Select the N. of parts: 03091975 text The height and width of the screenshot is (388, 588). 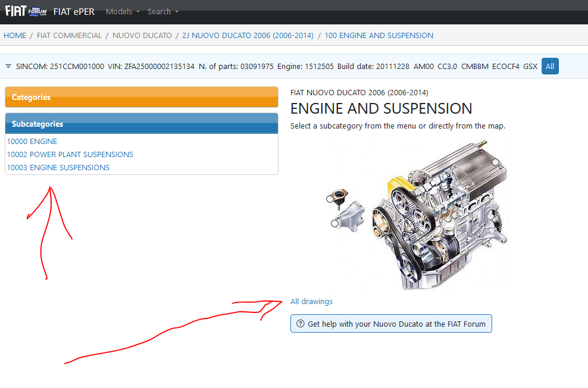(236, 67)
